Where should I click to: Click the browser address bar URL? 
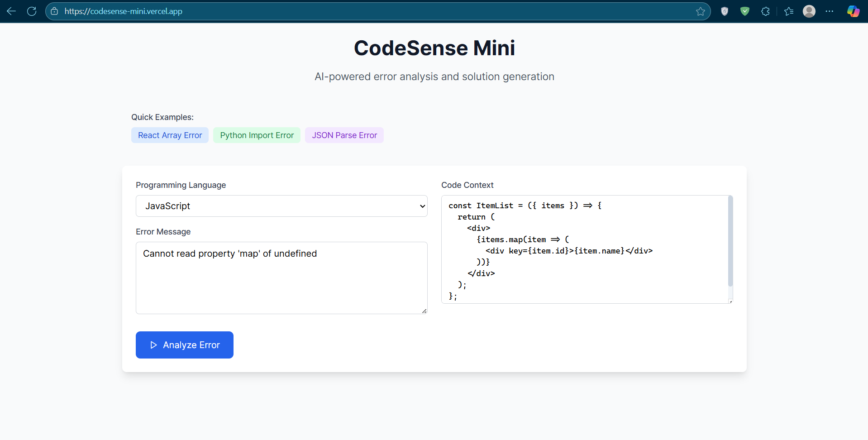(123, 11)
